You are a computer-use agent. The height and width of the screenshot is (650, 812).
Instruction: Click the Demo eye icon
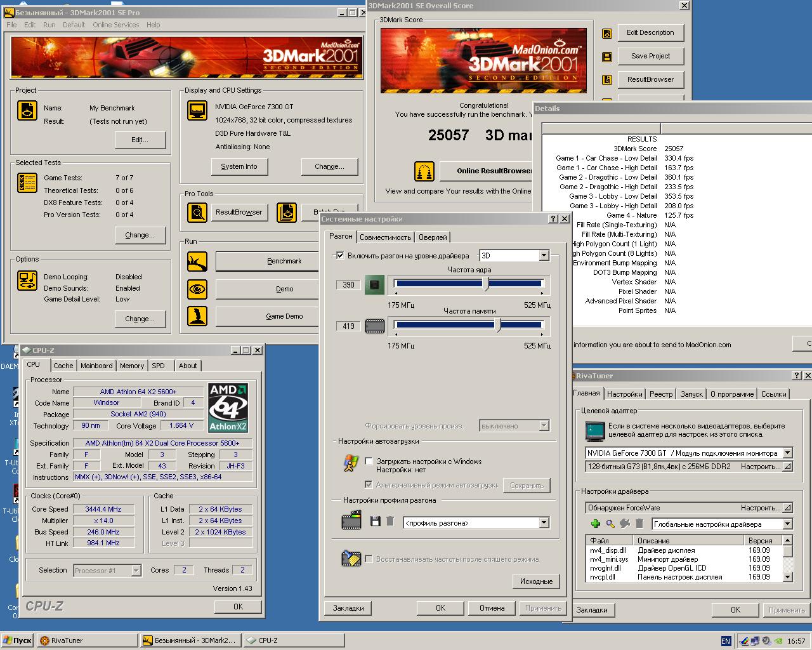click(197, 289)
